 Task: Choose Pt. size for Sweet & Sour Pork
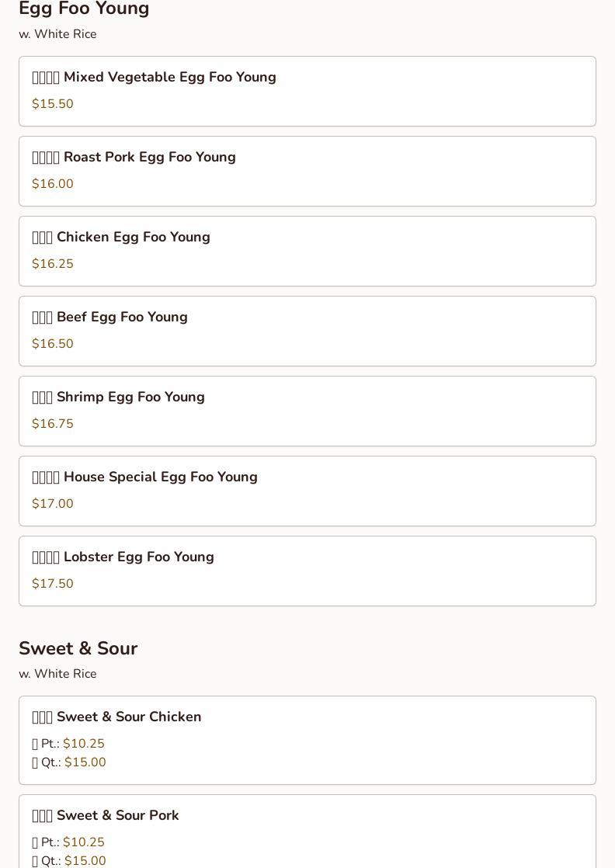click(x=68, y=842)
